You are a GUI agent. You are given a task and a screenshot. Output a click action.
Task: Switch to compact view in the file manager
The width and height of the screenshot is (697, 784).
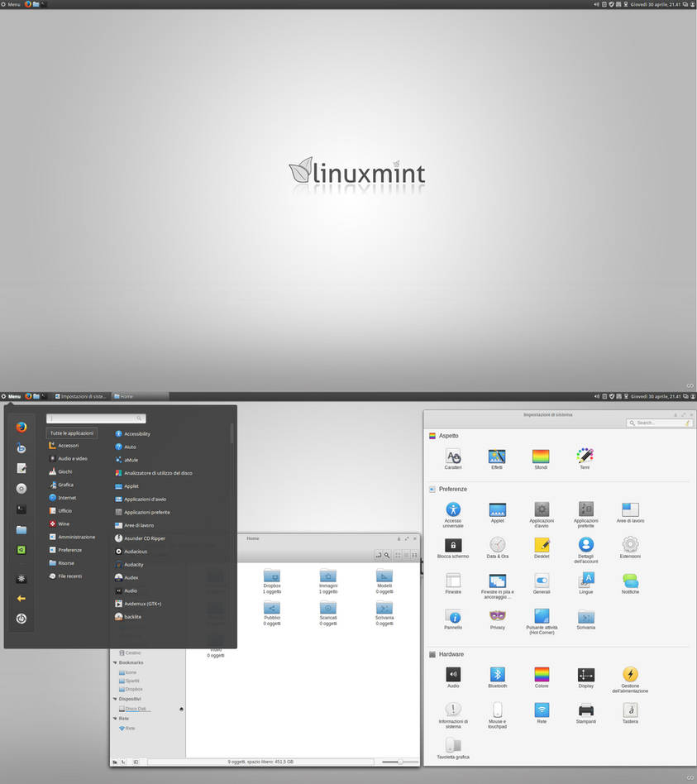[413, 556]
